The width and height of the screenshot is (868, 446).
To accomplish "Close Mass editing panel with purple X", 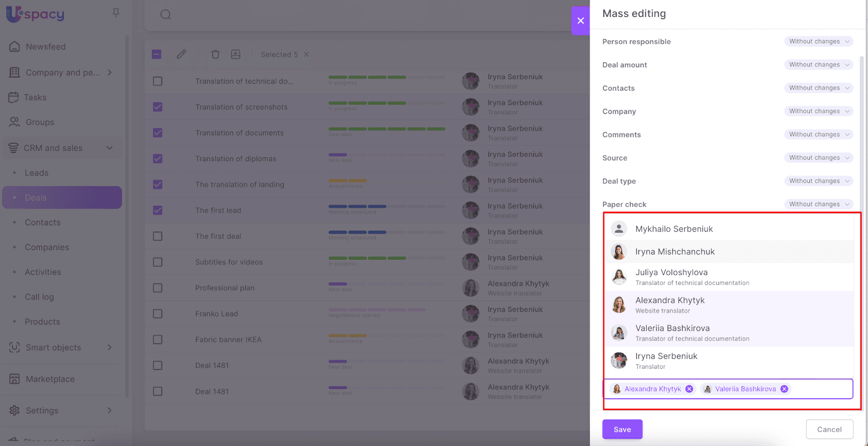I will (x=580, y=21).
